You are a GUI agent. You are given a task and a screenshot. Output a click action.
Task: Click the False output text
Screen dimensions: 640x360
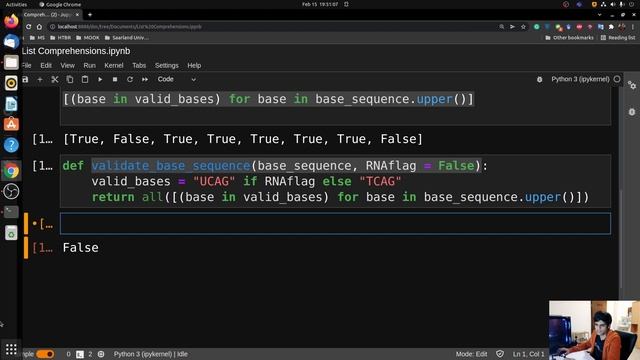(x=80, y=248)
